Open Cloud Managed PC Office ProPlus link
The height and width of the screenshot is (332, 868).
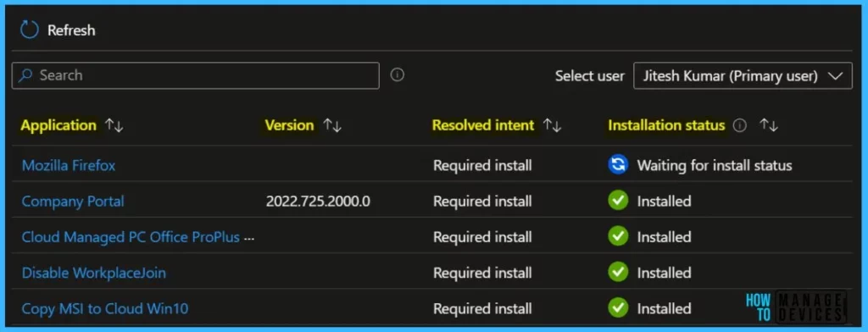131,237
